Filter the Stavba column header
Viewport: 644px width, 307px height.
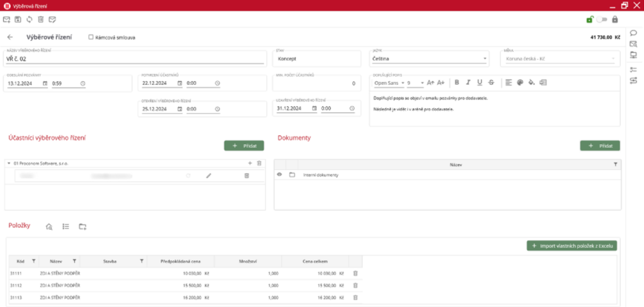tap(142, 260)
